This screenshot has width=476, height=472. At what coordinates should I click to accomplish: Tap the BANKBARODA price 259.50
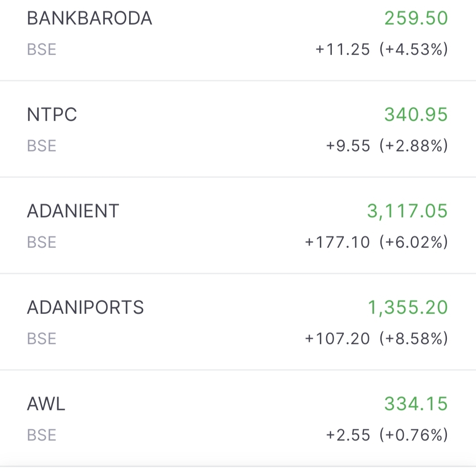[x=416, y=18]
